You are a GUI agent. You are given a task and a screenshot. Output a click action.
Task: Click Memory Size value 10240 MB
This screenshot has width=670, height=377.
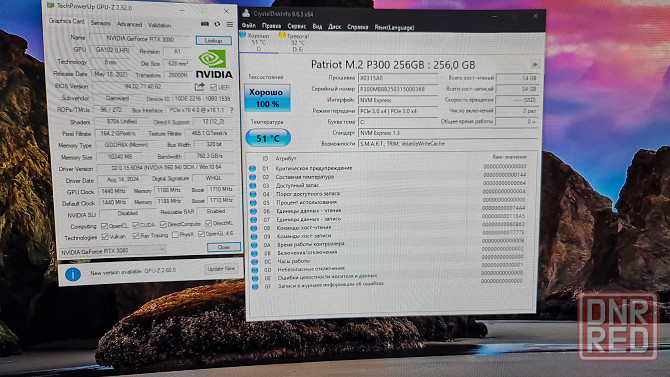[x=120, y=157]
